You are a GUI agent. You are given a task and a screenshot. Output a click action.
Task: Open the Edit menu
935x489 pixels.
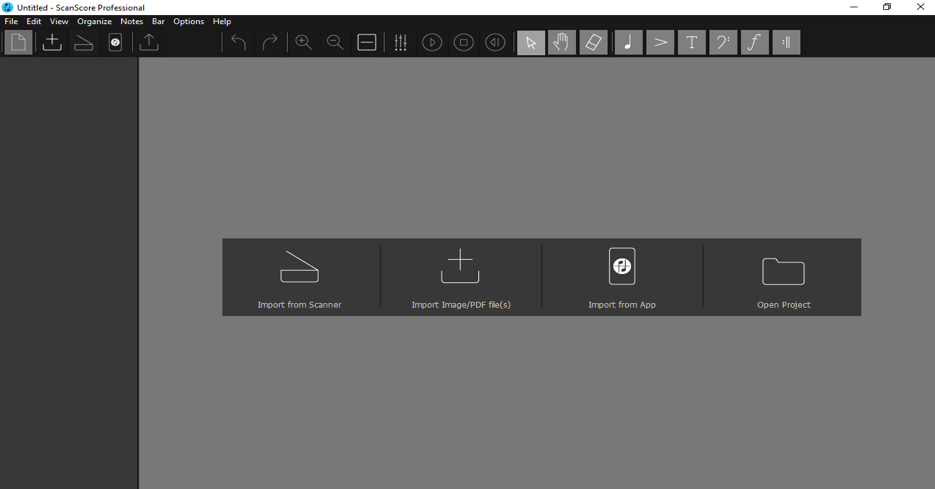pyautogui.click(x=34, y=21)
